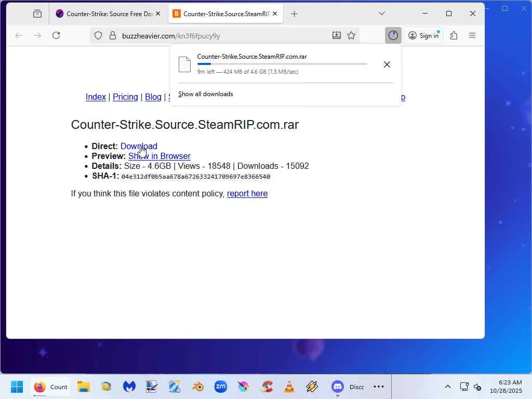Click the Show in Browser preview link
This screenshot has width=532, height=399.
(159, 156)
